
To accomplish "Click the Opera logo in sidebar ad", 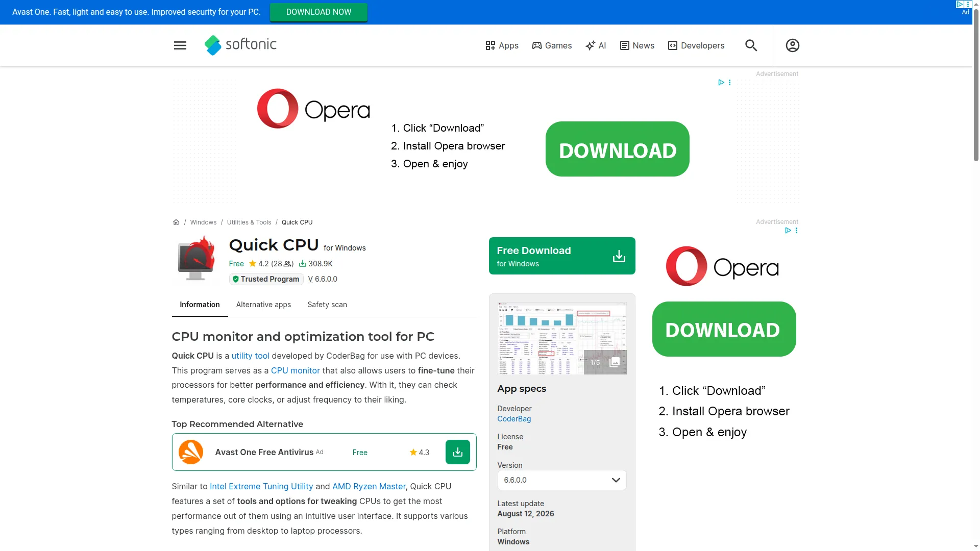I will 722,266.
